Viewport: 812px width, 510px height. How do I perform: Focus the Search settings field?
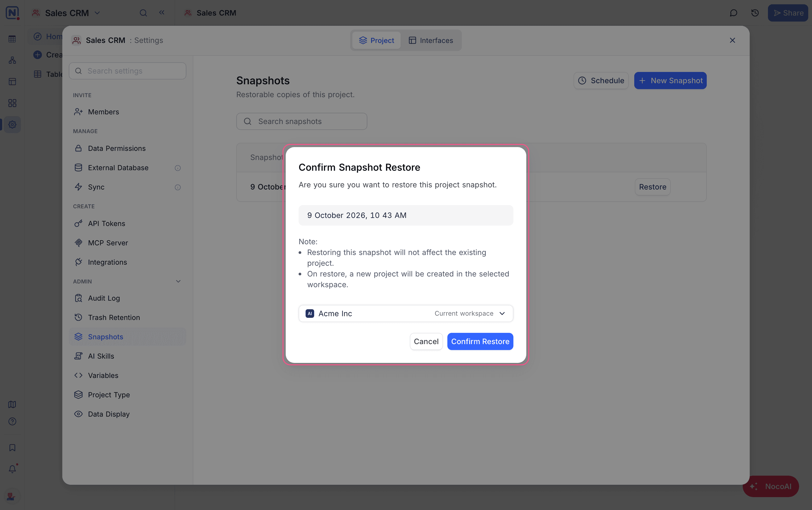pos(128,71)
